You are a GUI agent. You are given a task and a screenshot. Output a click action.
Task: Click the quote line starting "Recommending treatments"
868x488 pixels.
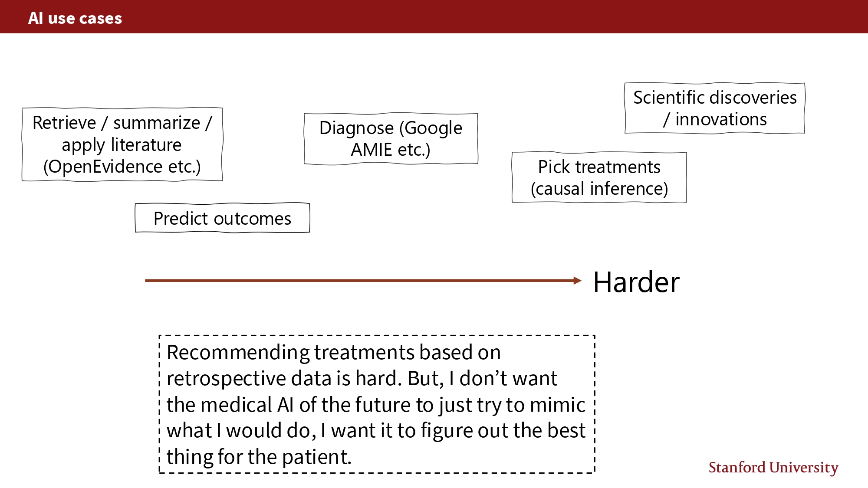point(333,352)
